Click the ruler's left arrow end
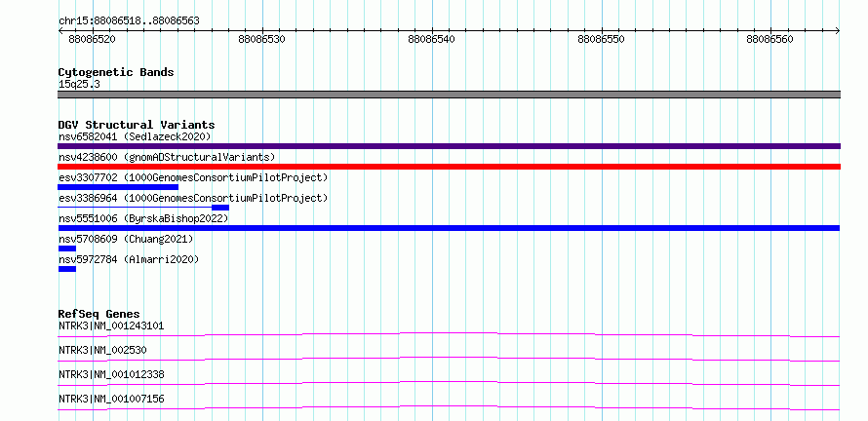The height and width of the screenshot is (421, 868). click(x=60, y=31)
